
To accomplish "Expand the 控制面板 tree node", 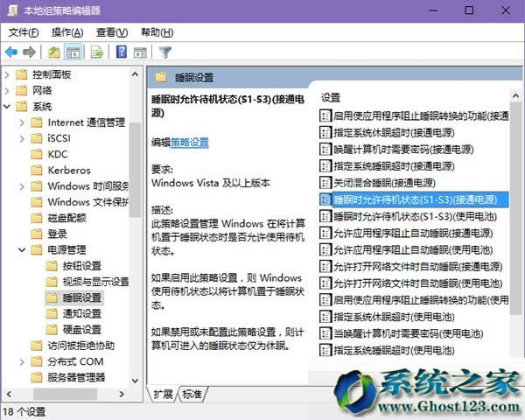I will pyautogui.click(x=7, y=74).
